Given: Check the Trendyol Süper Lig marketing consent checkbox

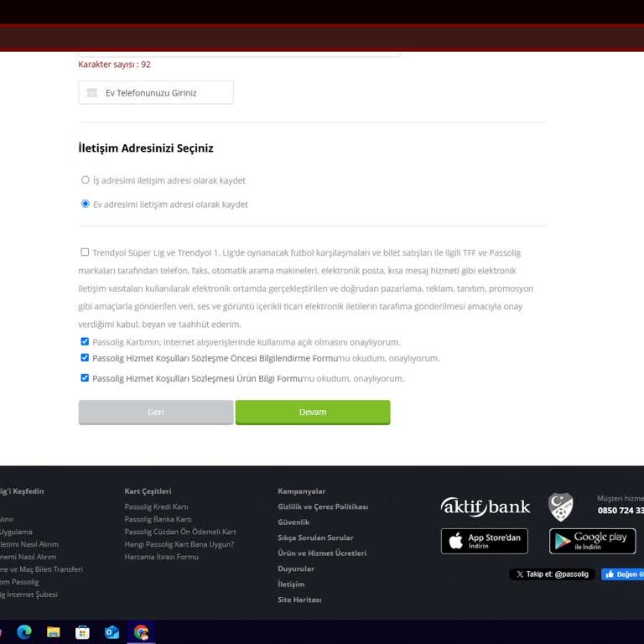Looking at the screenshot, I should [x=85, y=252].
